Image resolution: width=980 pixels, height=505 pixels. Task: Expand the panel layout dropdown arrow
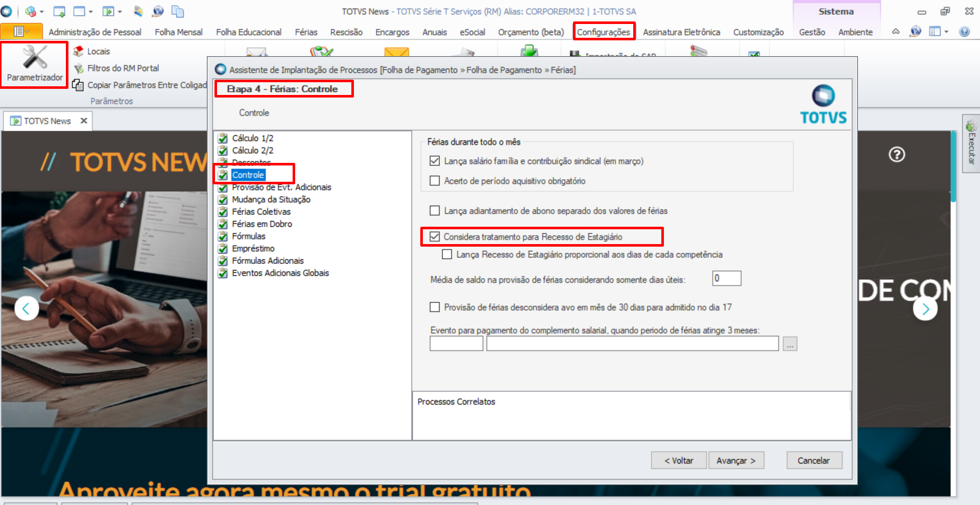(946, 32)
